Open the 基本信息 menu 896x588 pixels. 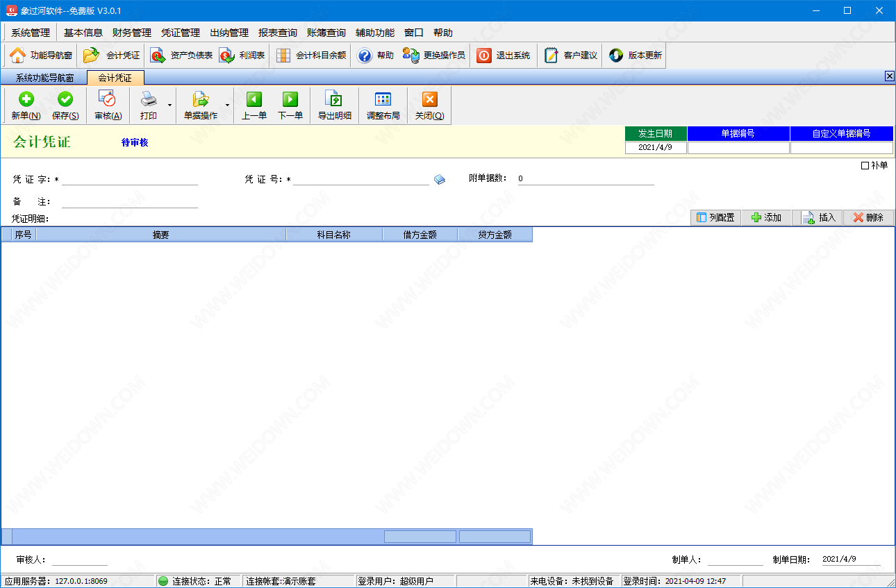[x=83, y=33]
